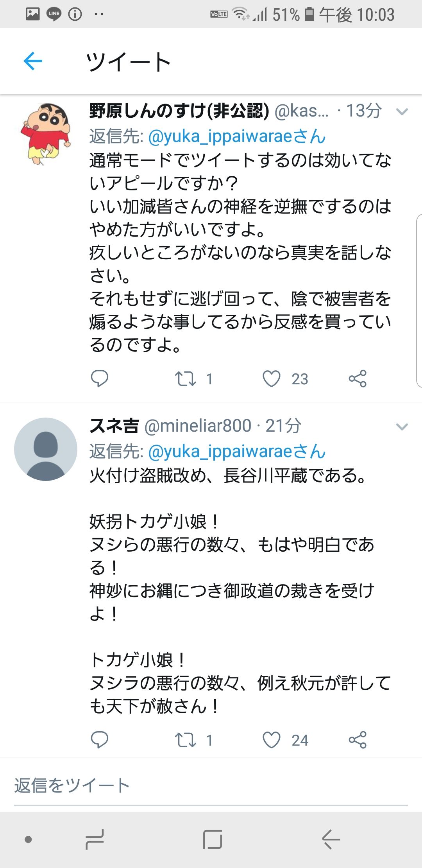The image size is (422, 868).
Task: Expand options chevron on 野原しんのすけ's tweet
Action: pyautogui.click(x=402, y=112)
